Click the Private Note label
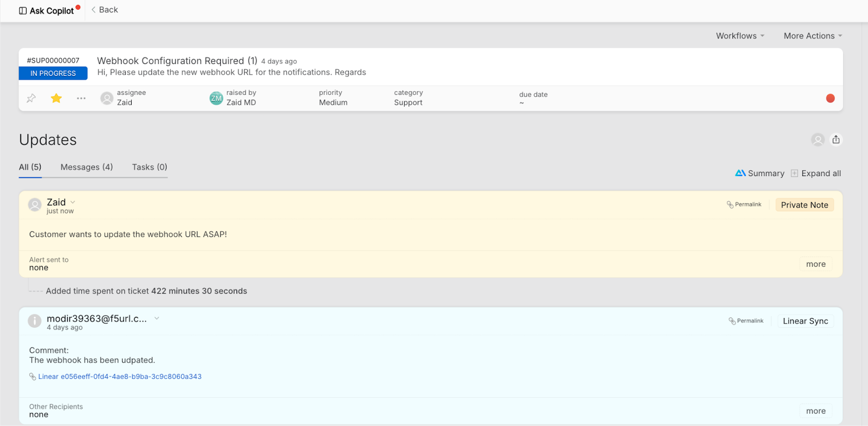Image resolution: width=868 pixels, height=426 pixels. coord(805,205)
